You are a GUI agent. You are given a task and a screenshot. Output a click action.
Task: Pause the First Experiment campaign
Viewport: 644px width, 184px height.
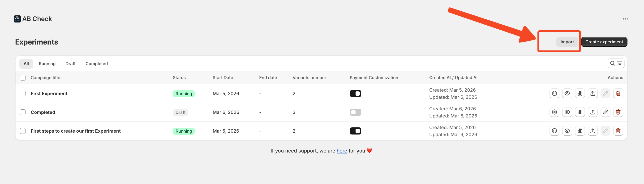pyautogui.click(x=554, y=94)
